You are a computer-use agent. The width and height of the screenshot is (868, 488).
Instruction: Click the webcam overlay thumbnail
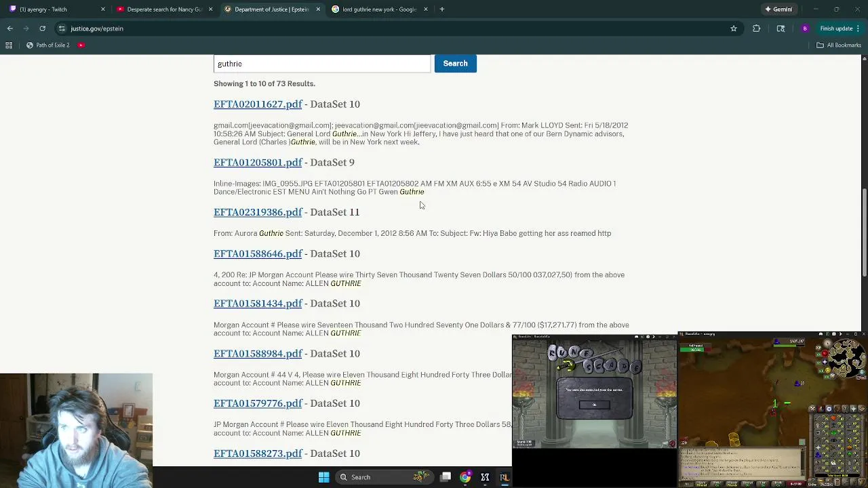pyautogui.click(x=76, y=430)
